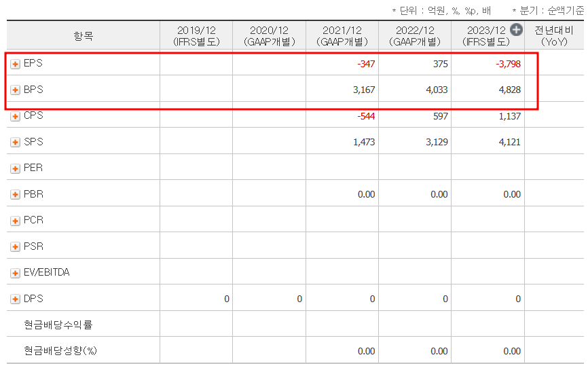Click the 전년대비 (YoY) column header
Viewport: 588px width, 368px height.
click(x=554, y=36)
